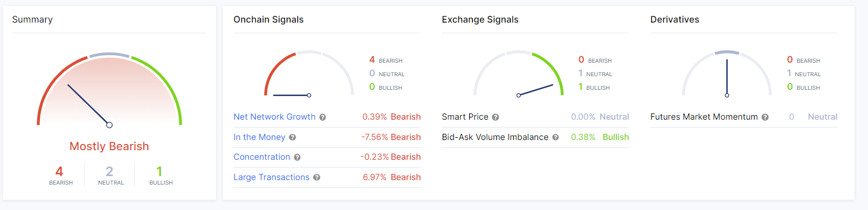Click help icon next to Net Network Growth
This screenshot has height=210, width=868.
pyautogui.click(x=323, y=117)
